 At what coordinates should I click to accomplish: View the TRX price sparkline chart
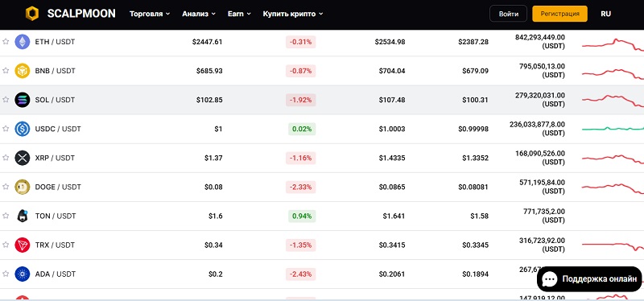pos(613,246)
